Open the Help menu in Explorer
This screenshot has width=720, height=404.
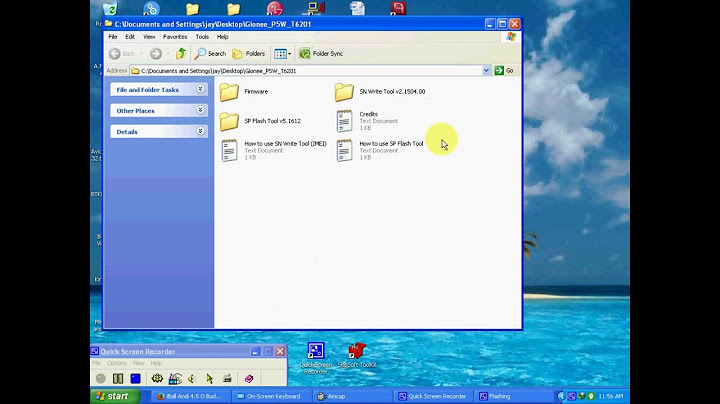(x=223, y=37)
